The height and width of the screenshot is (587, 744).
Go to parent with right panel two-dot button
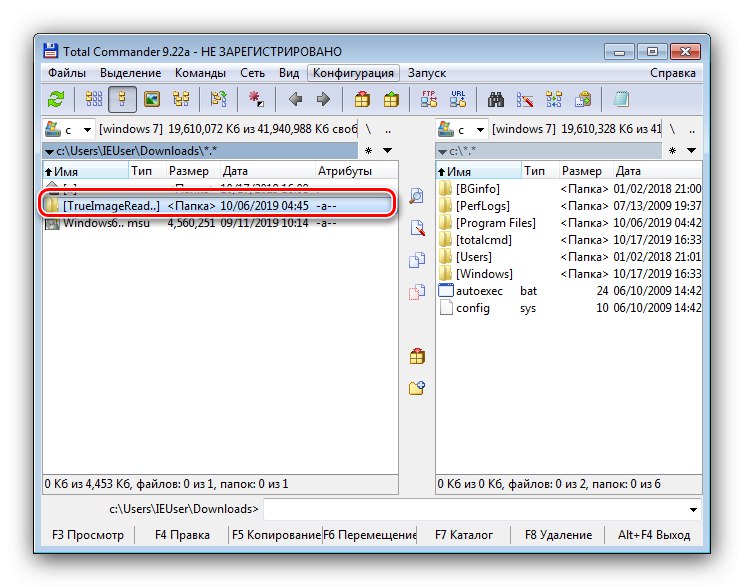coord(692,130)
